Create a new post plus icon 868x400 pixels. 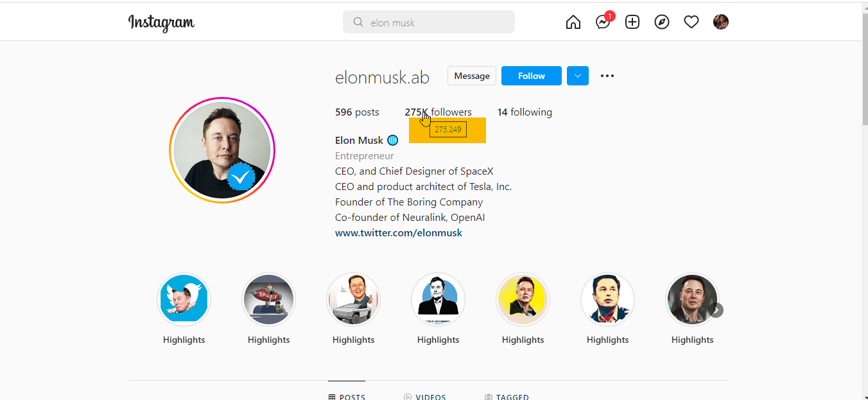[x=632, y=22]
